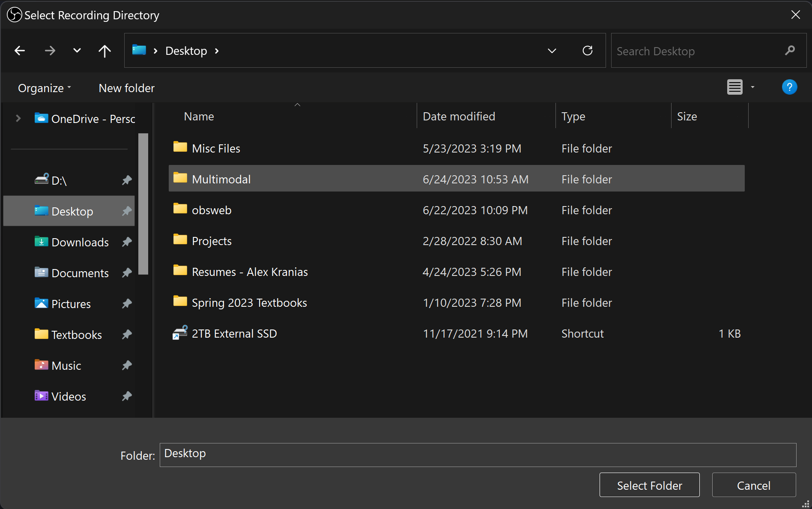Go up one directory level
Image resolution: width=812 pixels, height=509 pixels.
[x=104, y=51]
